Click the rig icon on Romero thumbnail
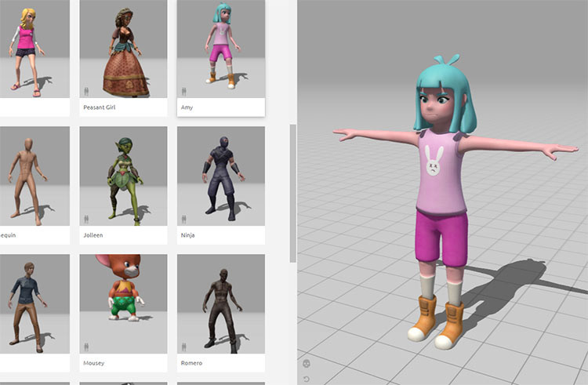588x385 pixels. click(183, 347)
